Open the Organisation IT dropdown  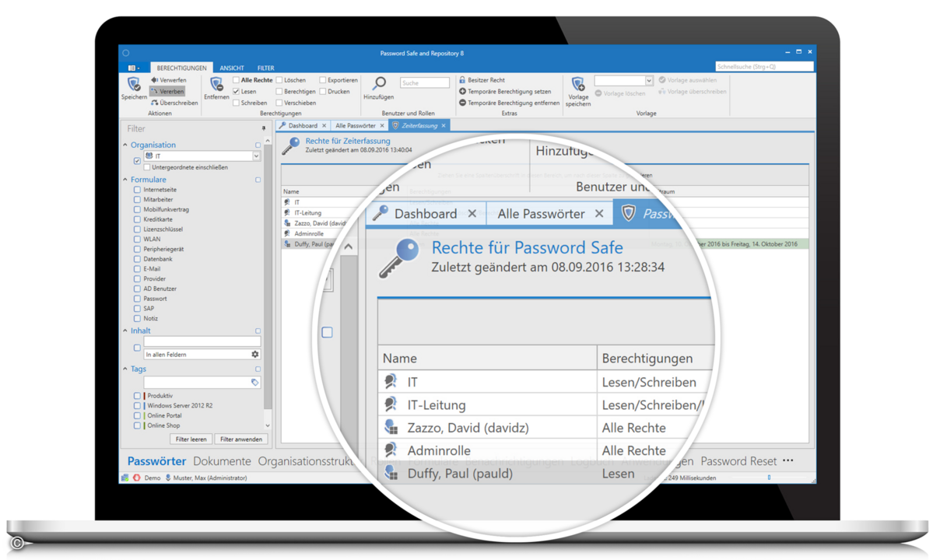[x=256, y=156]
